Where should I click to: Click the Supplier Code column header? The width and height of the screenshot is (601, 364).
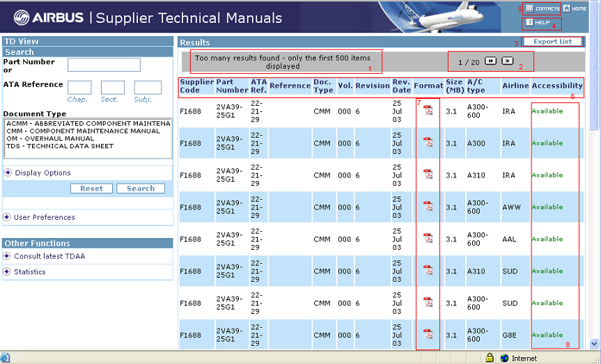(x=196, y=86)
